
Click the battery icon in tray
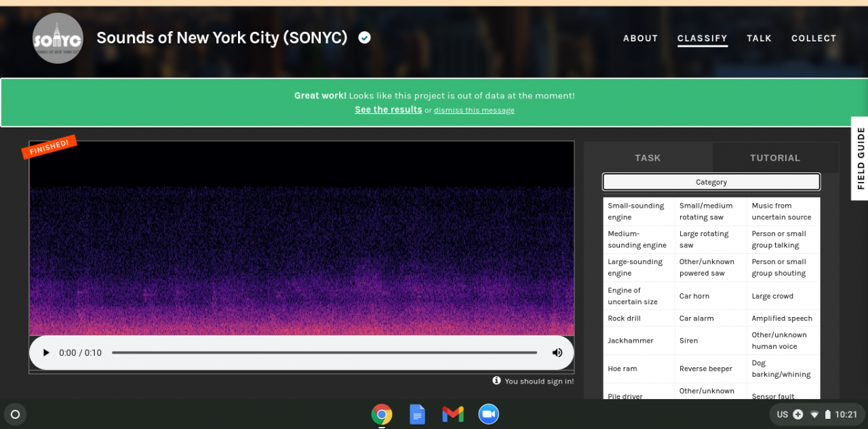point(827,414)
